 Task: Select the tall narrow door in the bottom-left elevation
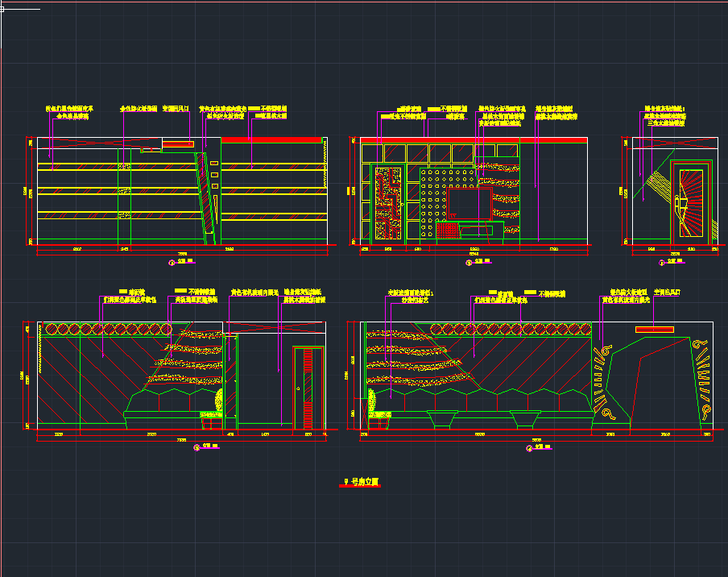tap(306, 390)
